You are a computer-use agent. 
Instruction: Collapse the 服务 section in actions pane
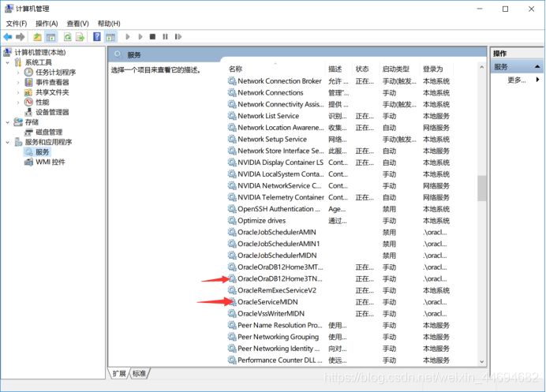point(537,66)
